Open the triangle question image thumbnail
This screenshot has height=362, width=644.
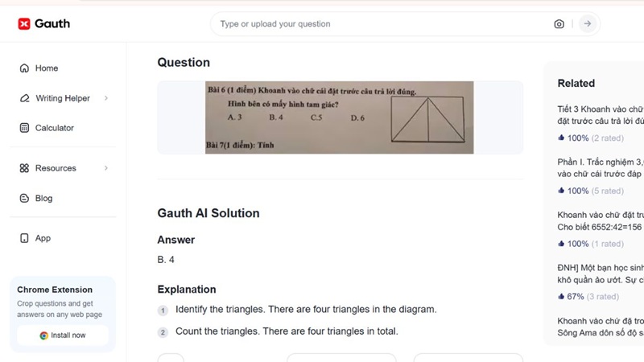click(x=339, y=117)
